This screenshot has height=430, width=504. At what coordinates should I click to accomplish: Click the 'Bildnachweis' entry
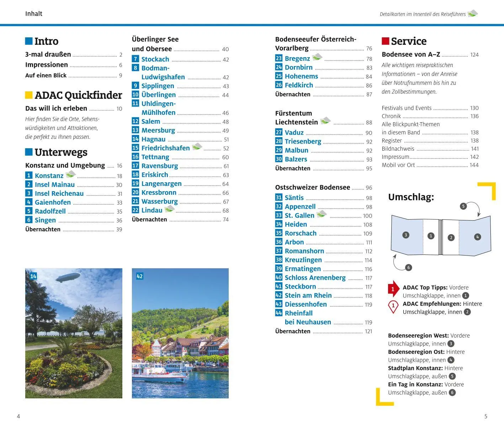click(x=430, y=149)
